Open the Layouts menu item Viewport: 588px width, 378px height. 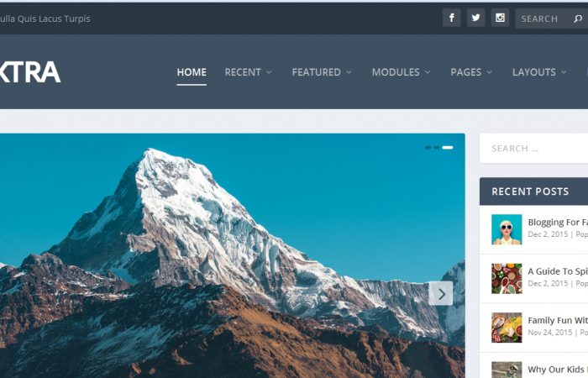(x=539, y=72)
